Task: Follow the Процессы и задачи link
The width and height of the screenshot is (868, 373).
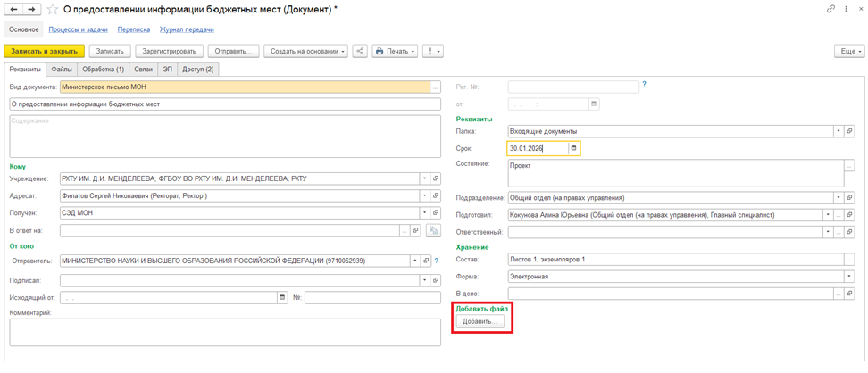Action: click(x=78, y=29)
